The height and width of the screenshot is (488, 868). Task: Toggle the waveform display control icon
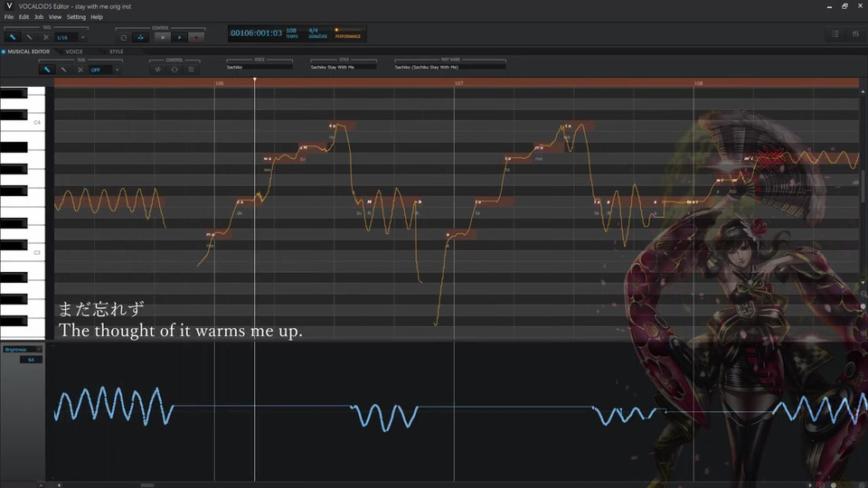157,70
